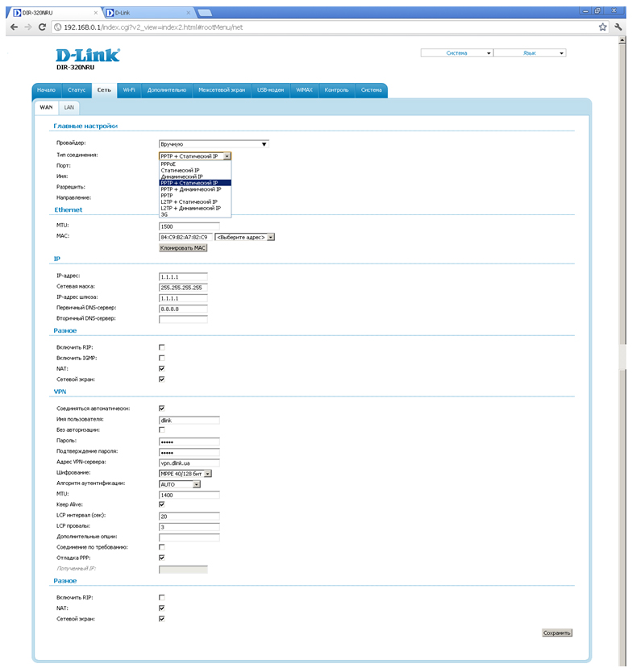Click the browser back arrow
The image size is (632, 672).
point(10,27)
